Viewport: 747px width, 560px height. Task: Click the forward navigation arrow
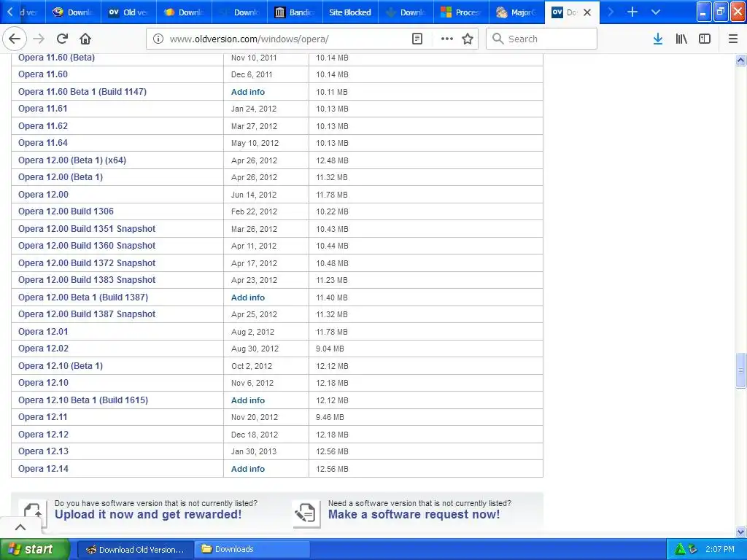39,39
